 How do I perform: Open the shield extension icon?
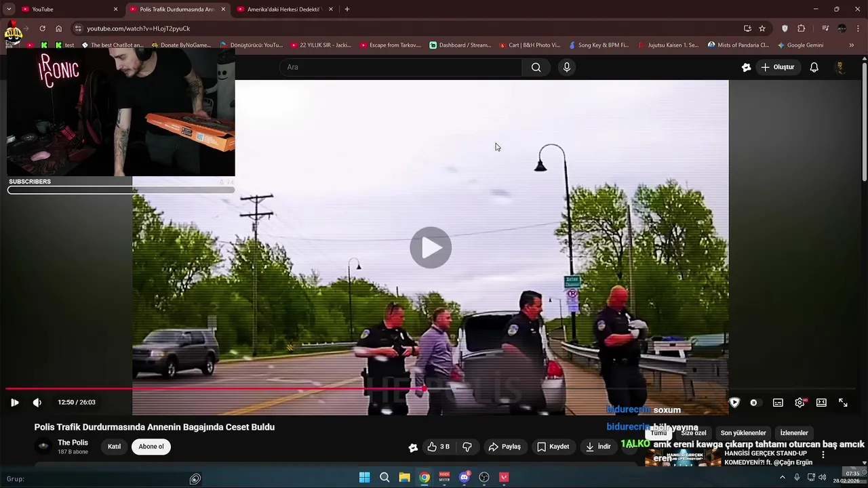click(x=785, y=28)
